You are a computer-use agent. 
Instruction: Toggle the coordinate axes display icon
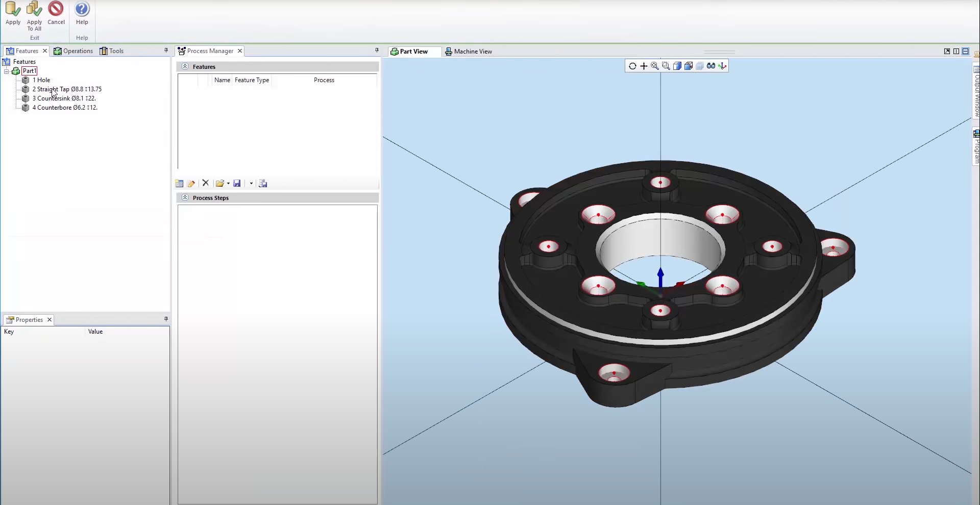(x=722, y=66)
